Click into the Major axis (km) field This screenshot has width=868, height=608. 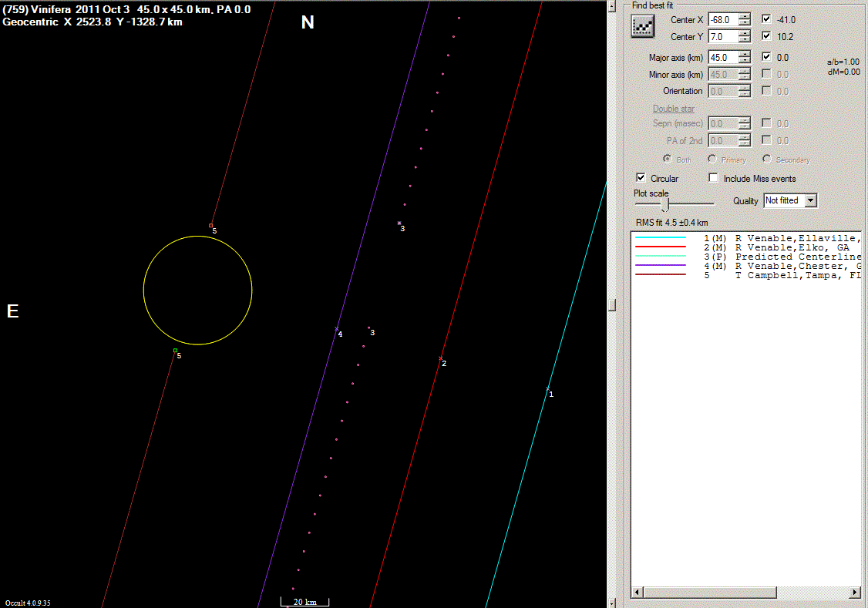[x=724, y=58]
